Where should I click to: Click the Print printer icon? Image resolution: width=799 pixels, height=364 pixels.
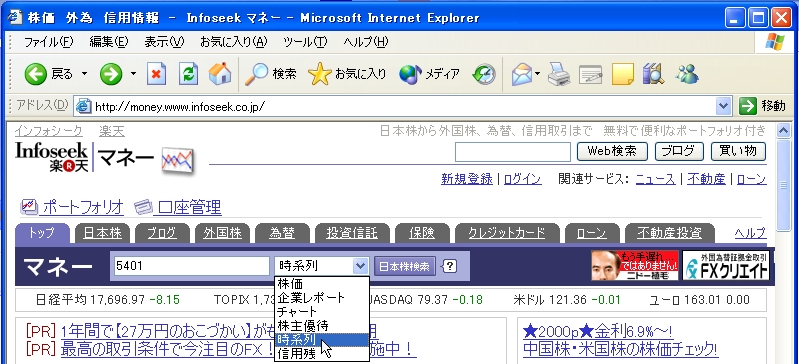pos(559,74)
